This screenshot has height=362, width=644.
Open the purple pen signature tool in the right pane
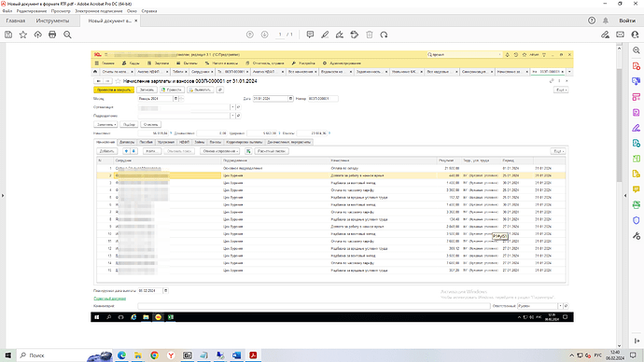tap(637, 128)
